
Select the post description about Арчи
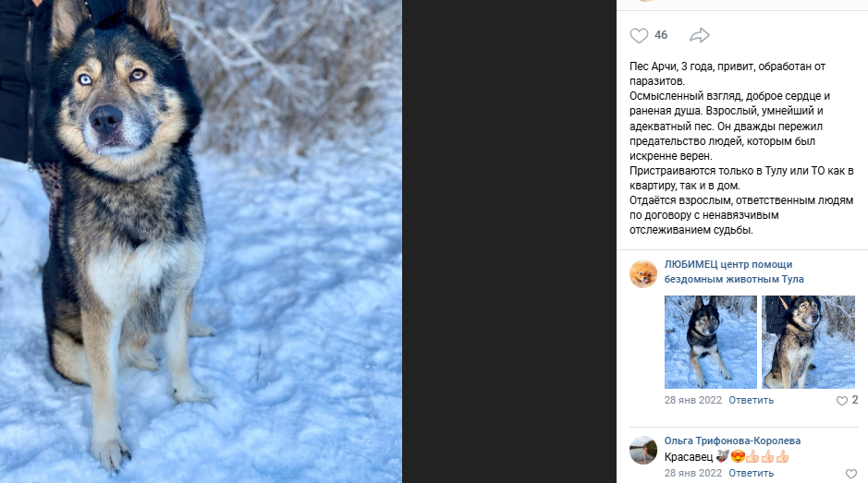741,149
